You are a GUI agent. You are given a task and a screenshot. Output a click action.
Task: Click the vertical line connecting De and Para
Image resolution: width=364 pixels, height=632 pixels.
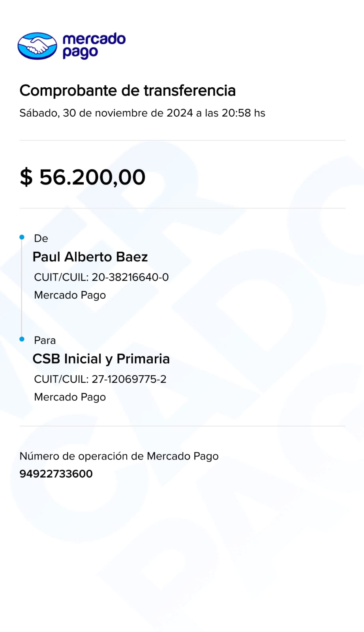point(22,288)
